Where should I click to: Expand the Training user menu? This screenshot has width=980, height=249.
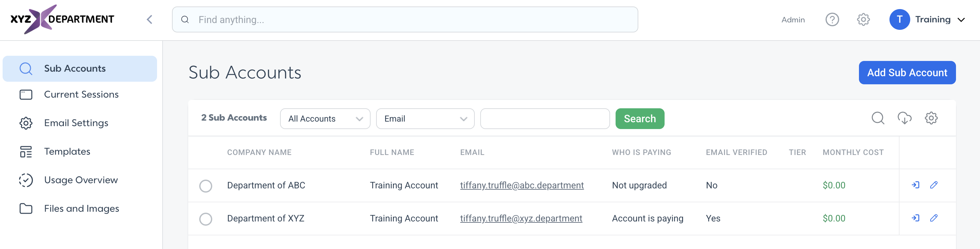pos(927,19)
